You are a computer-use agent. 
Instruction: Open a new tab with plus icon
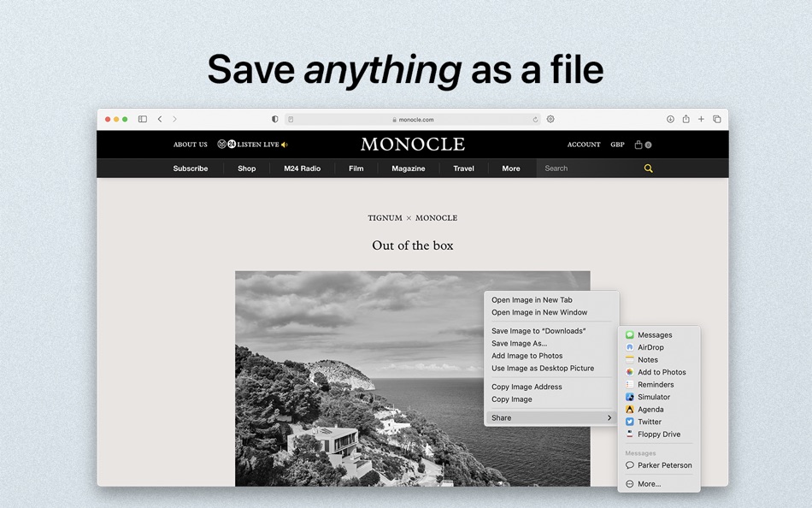pyautogui.click(x=701, y=119)
